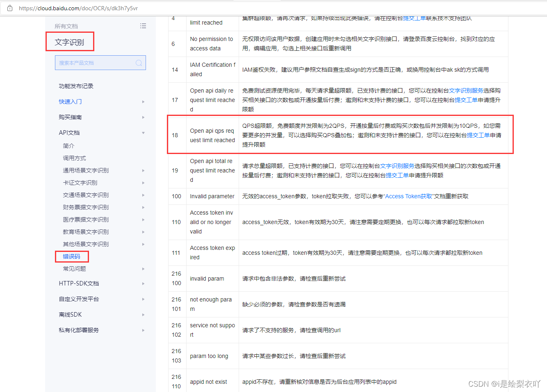547x392 pixels.
Task: Select the 错误码 page in sidebar
Action: 71,256
